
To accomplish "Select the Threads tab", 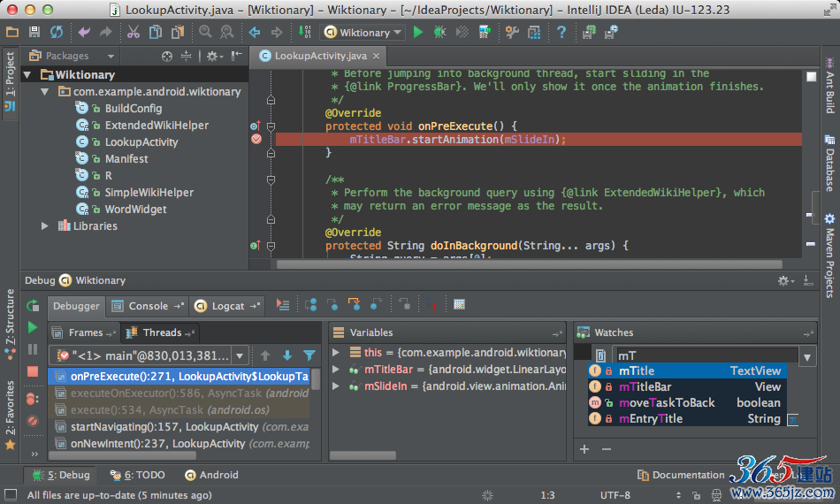I will 161,332.
